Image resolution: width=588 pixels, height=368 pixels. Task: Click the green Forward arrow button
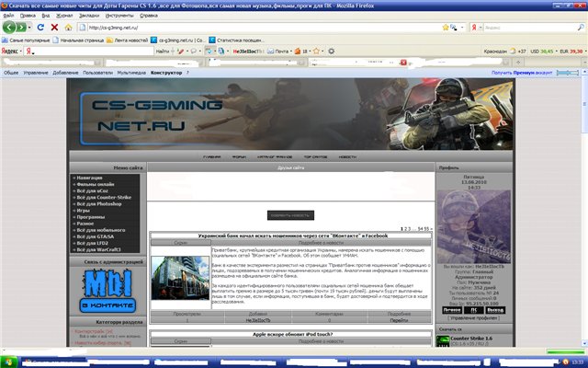(x=21, y=28)
